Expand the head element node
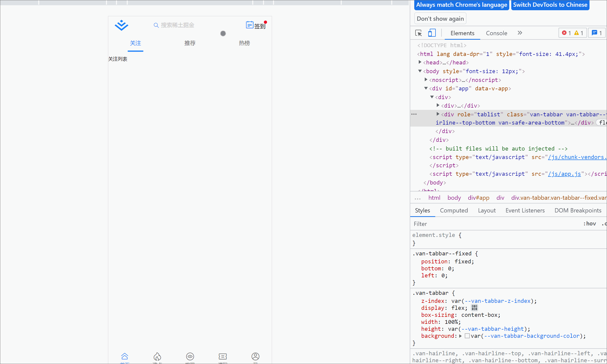This screenshot has width=607, height=364. coord(420,62)
